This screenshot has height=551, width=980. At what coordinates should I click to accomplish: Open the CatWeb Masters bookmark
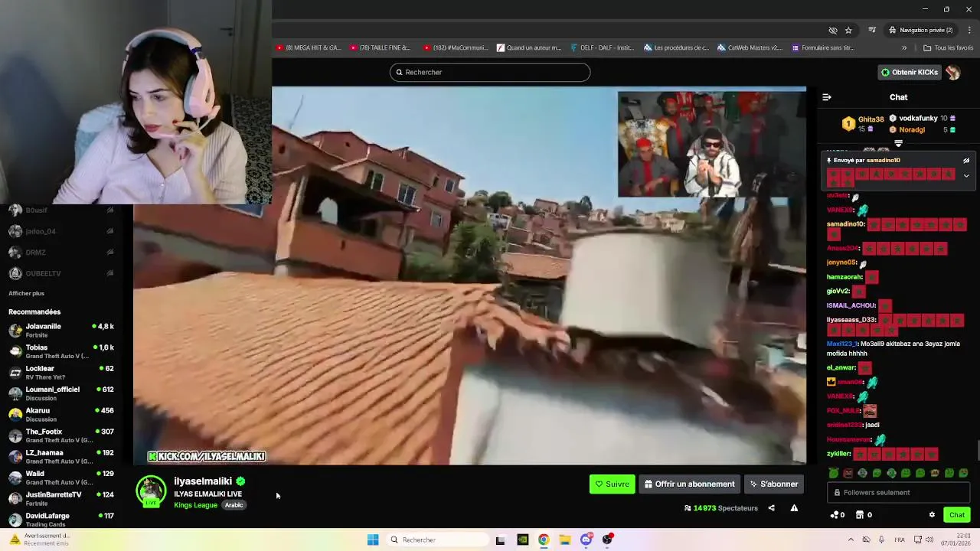(750, 47)
